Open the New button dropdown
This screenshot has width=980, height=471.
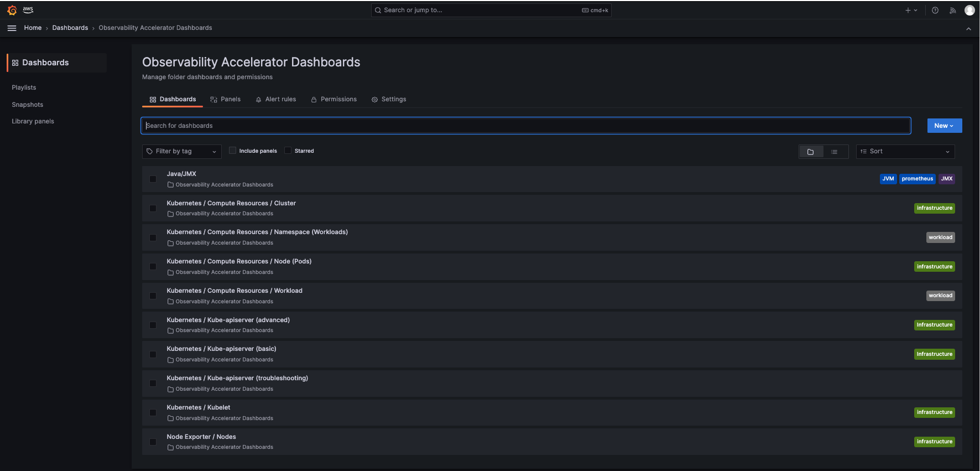point(944,126)
